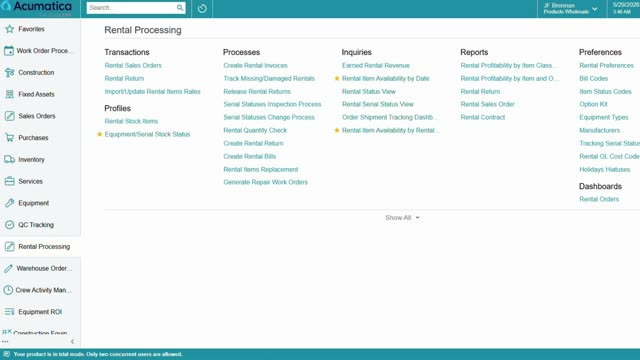Screen dimensions: 640x360
Task: Open Order Shipment Tracking Dashboard
Action: [390, 117]
